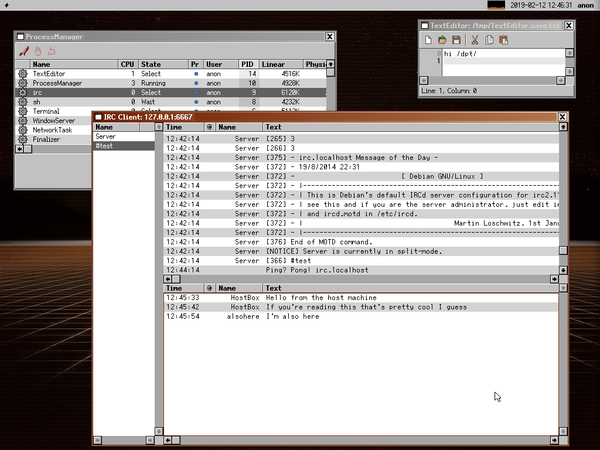Image resolution: width=600 pixels, height=450 pixels.
Task: Click Name header of the IRC channel list
Action: 116,127
